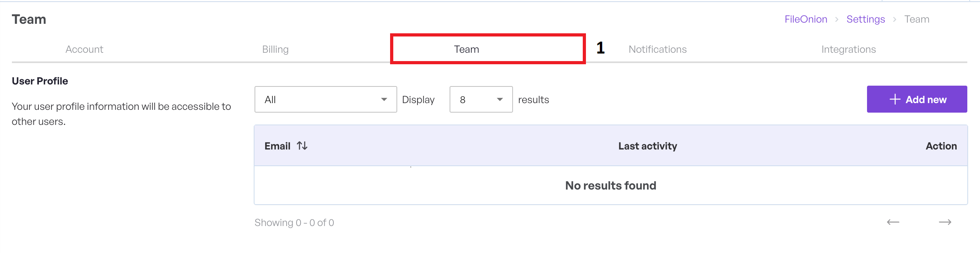980x253 pixels.
Task: Open the All filter dropdown
Action: pos(325,99)
